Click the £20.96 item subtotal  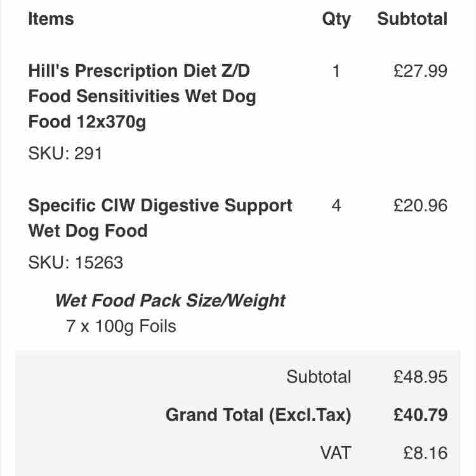[x=420, y=206]
